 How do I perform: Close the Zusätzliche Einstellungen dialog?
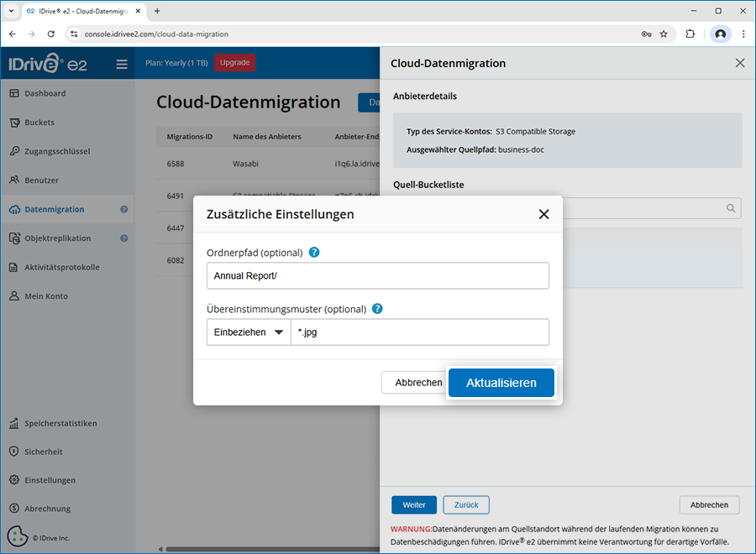pos(543,214)
